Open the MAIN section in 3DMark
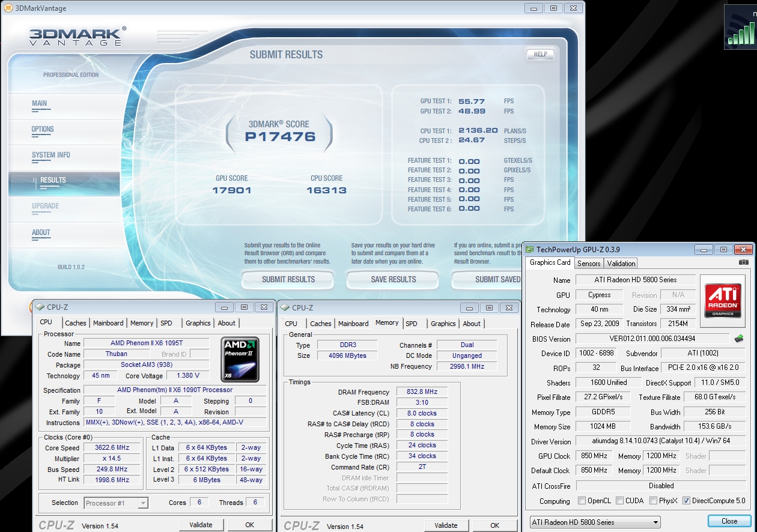 click(40, 103)
